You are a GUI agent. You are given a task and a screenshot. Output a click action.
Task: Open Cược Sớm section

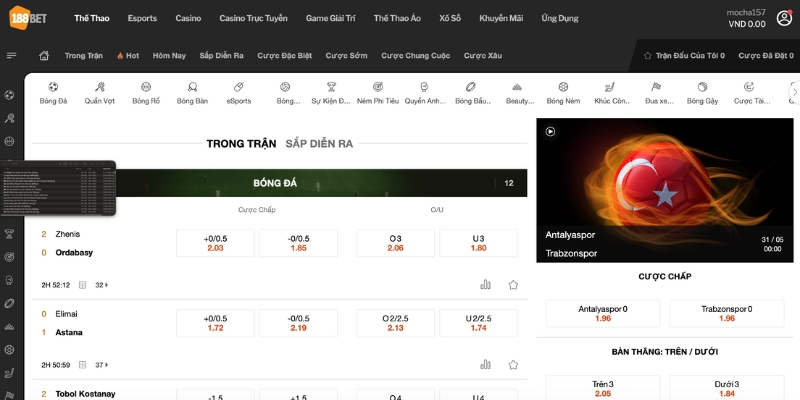click(x=346, y=56)
